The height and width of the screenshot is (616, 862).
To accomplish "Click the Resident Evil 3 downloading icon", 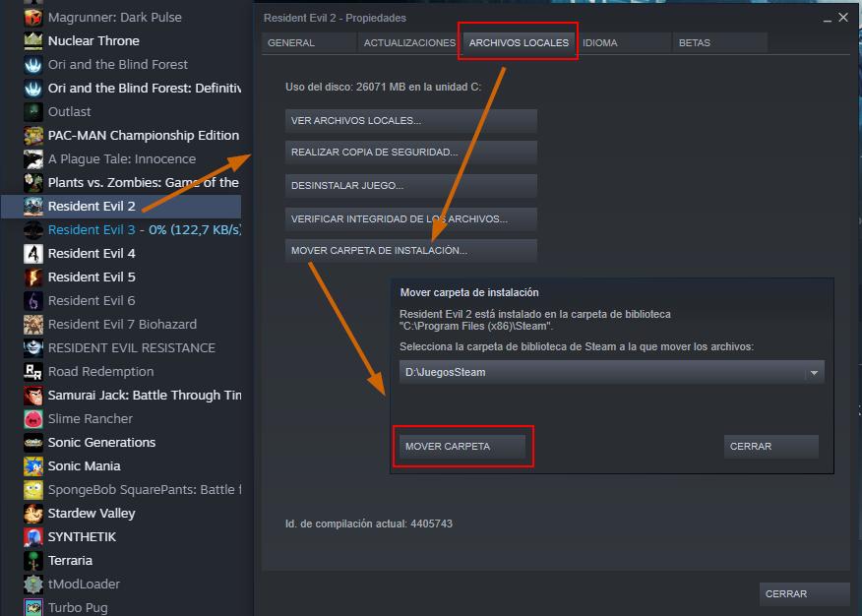I will (33, 230).
